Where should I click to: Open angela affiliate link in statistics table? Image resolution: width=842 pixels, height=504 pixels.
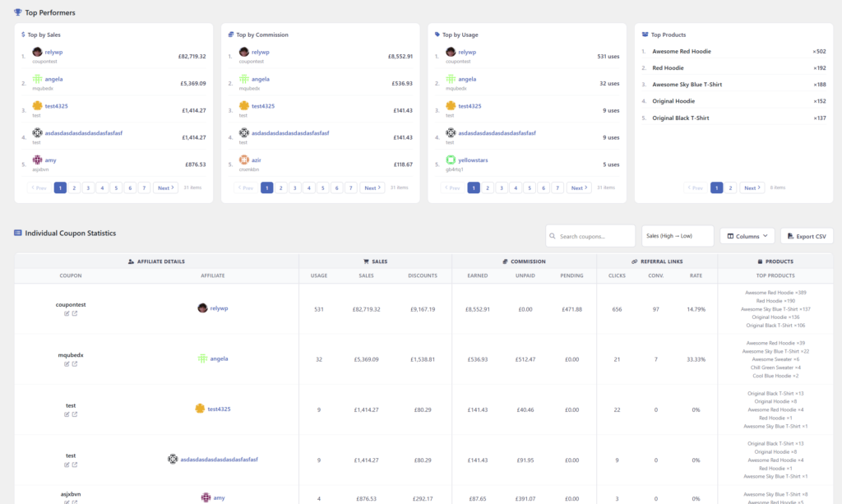click(x=219, y=358)
